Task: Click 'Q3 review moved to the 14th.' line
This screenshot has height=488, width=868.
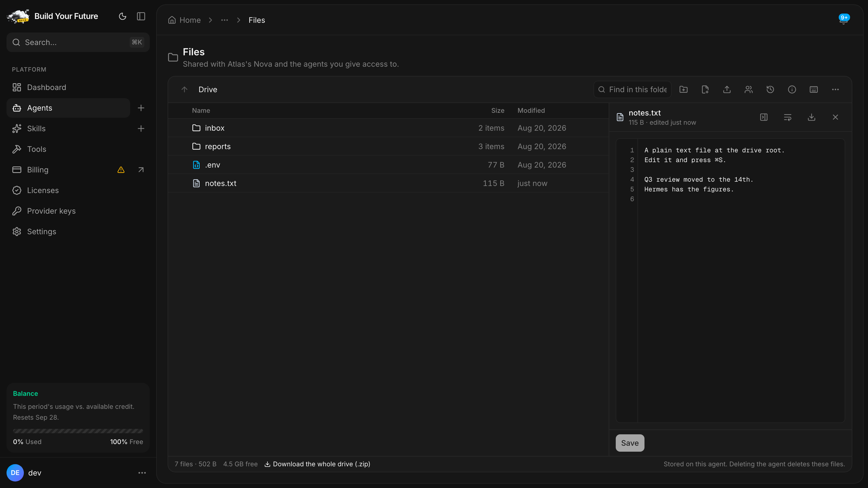Action: pyautogui.click(x=698, y=179)
